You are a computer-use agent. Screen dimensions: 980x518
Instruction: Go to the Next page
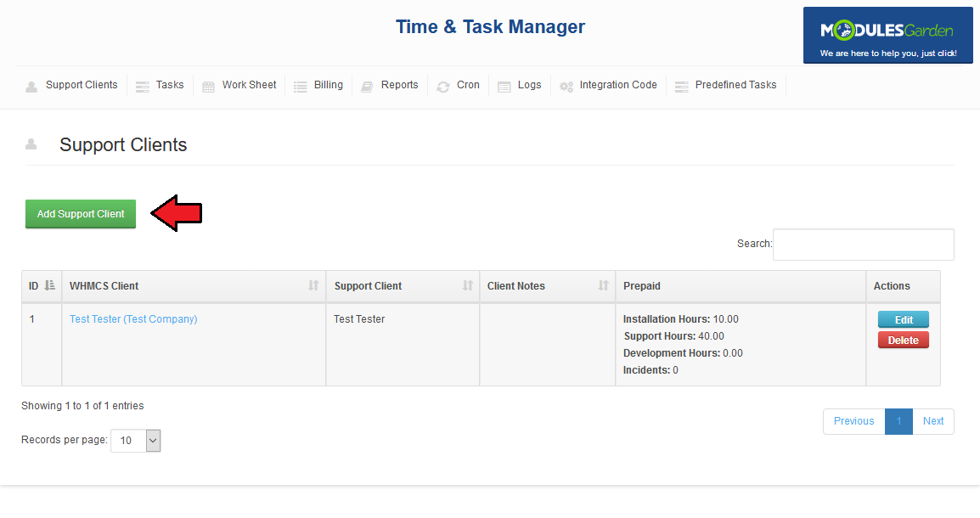pyautogui.click(x=933, y=421)
